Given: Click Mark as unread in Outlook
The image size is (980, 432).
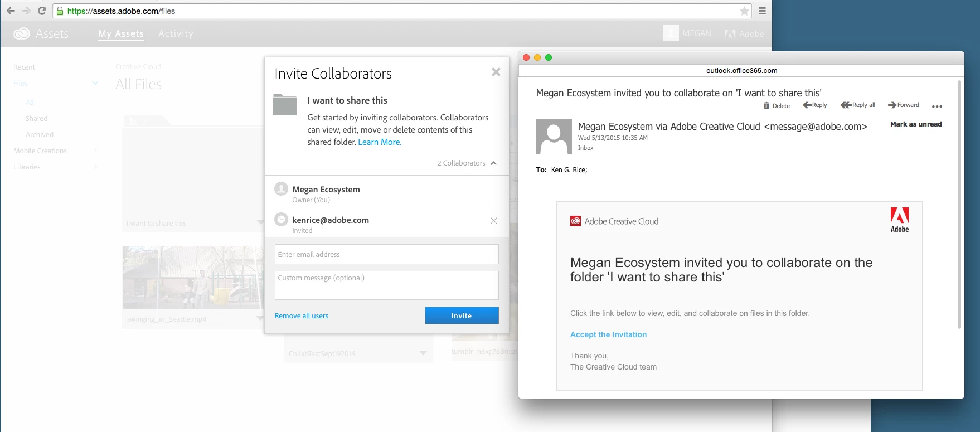Looking at the screenshot, I should [916, 124].
